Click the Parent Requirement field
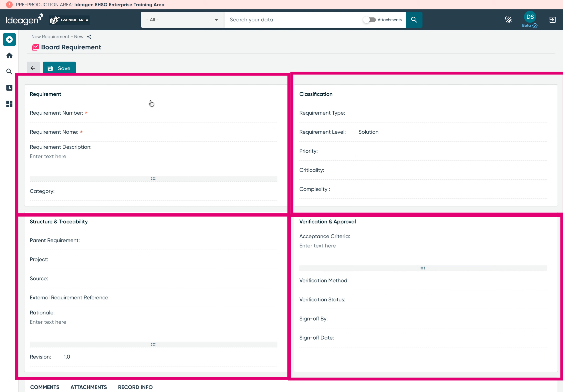563x392 pixels. click(154, 241)
